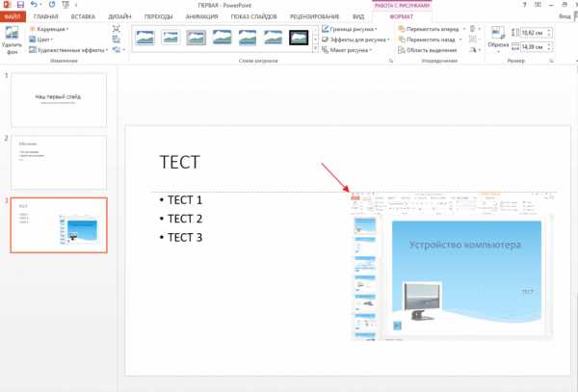Click the ТЕСТ slide title text
The width and height of the screenshot is (578, 392).
[x=179, y=162]
